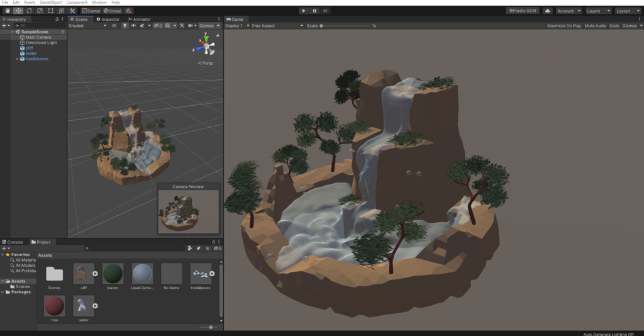Click the Pause button

click(314, 11)
